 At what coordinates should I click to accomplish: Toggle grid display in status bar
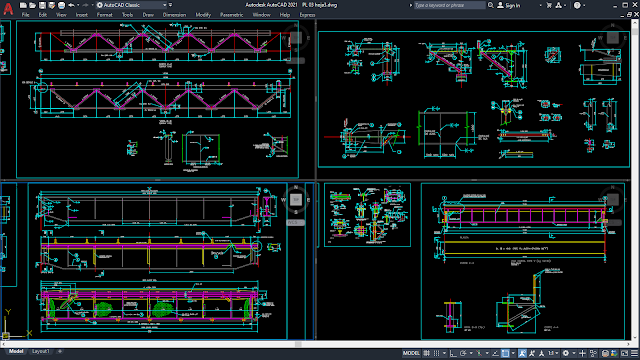pyautogui.click(x=426, y=353)
